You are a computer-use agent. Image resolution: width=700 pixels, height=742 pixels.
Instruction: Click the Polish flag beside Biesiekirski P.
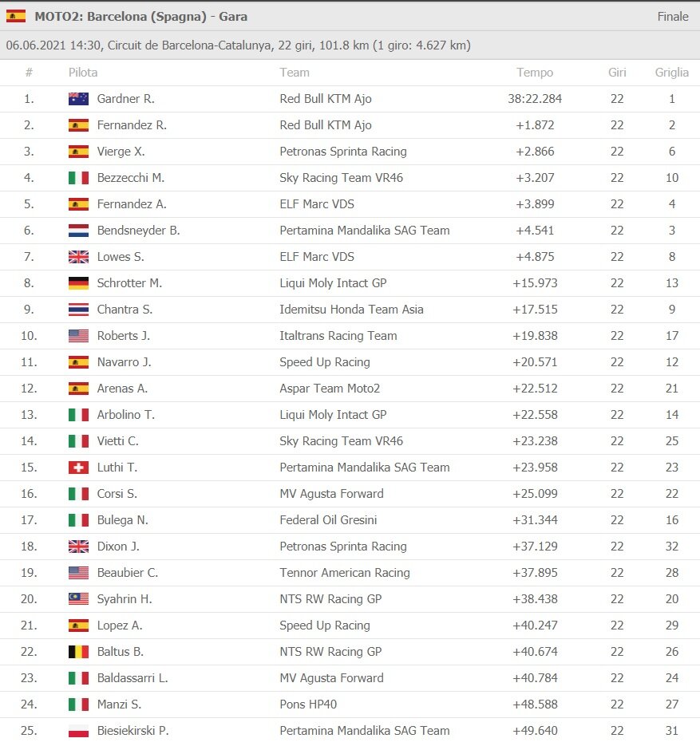tap(78, 731)
